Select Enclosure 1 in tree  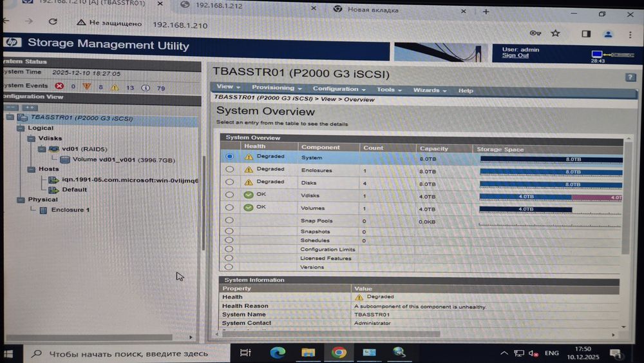pyautogui.click(x=70, y=210)
